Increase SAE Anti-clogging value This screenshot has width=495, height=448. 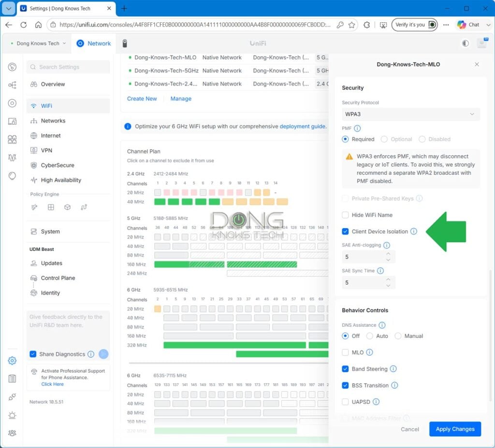pos(388,254)
